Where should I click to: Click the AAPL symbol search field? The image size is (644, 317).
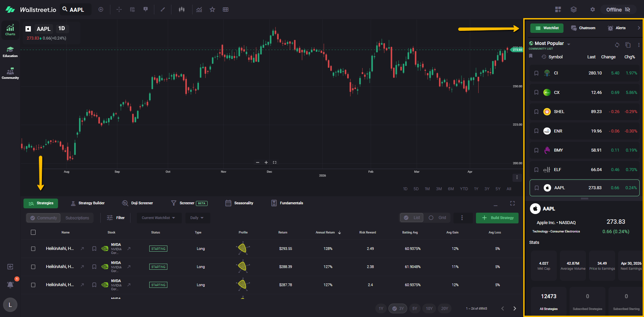point(77,10)
